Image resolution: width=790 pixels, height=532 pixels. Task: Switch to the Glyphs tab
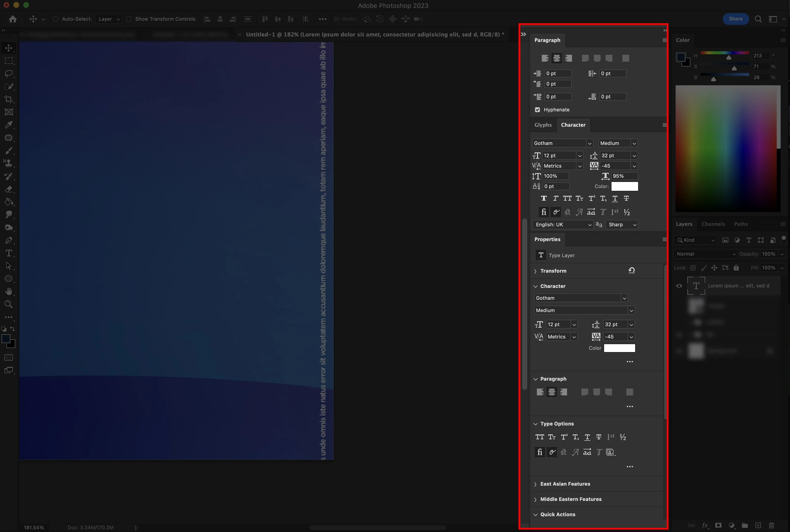coord(543,125)
